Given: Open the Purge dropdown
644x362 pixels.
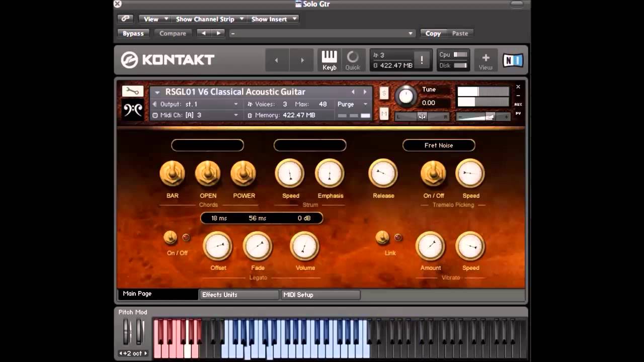Looking at the screenshot, I should click(x=353, y=104).
